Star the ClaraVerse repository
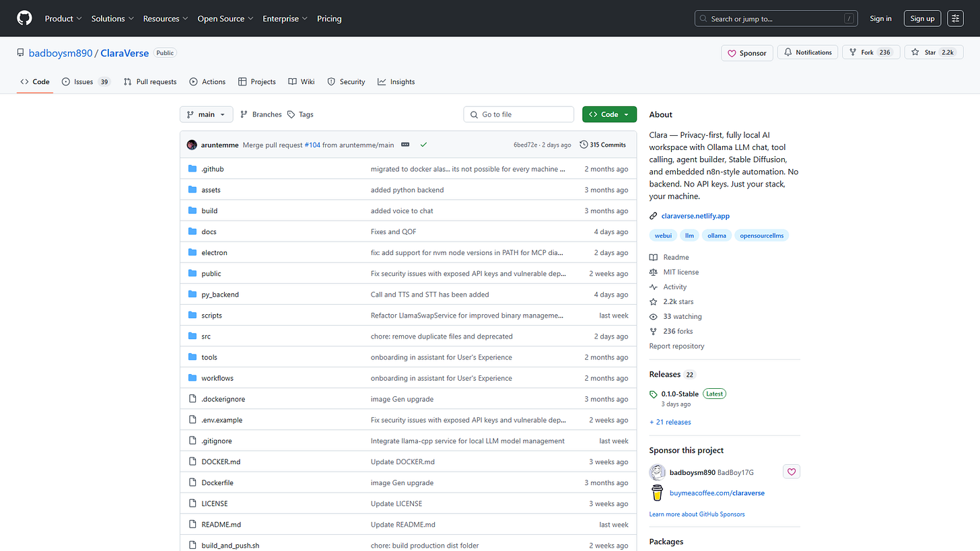Image resolution: width=980 pixels, height=551 pixels. point(934,52)
